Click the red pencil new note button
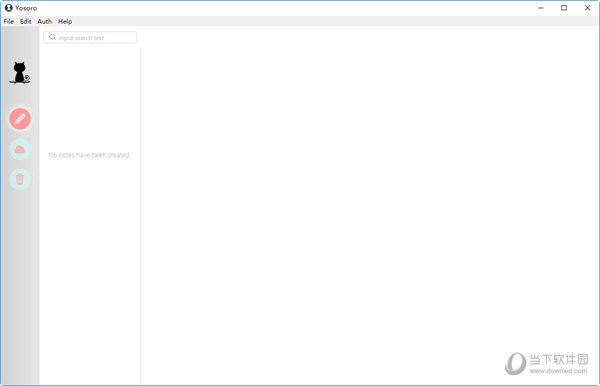The image size is (600, 386). [20, 119]
